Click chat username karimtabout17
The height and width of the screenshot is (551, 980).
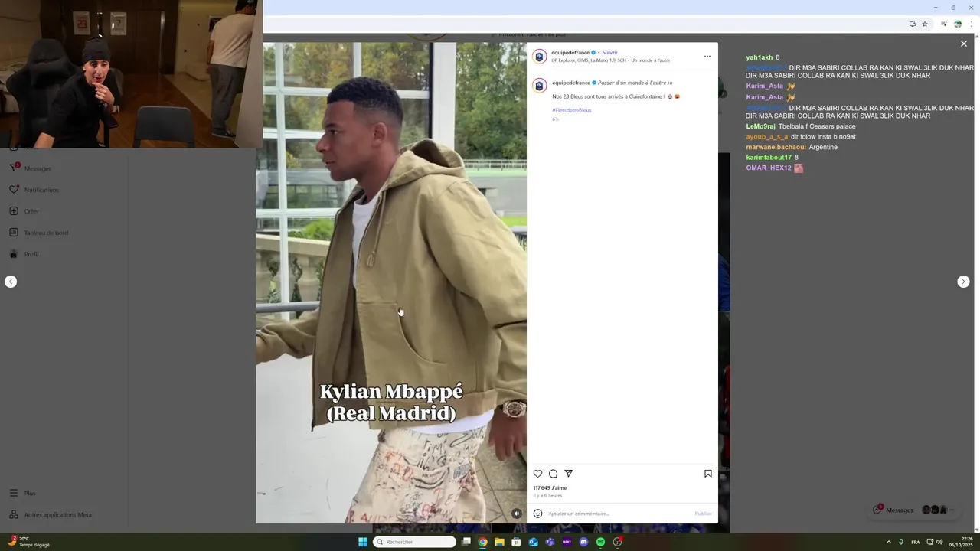click(769, 158)
